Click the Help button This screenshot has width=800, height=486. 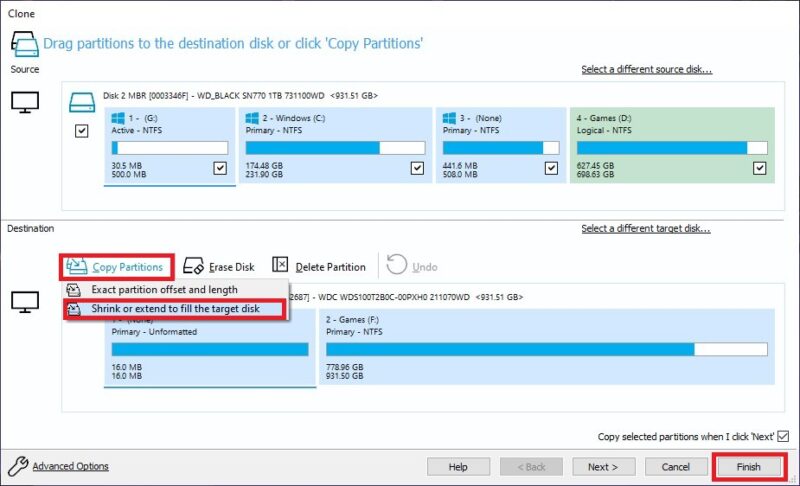[x=458, y=467]
